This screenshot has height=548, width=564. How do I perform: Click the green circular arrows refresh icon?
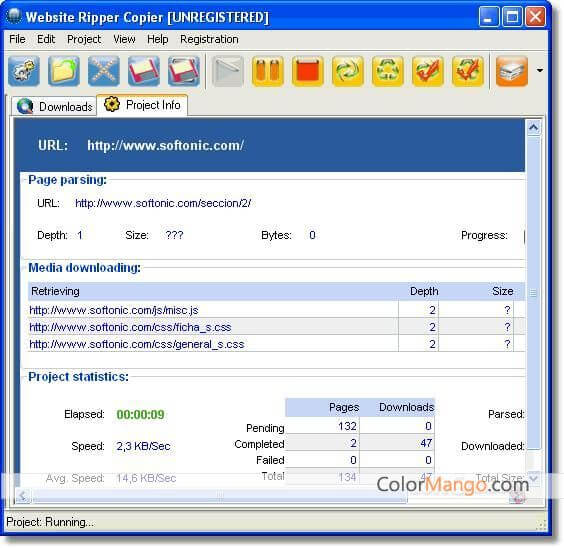[348, 71]
